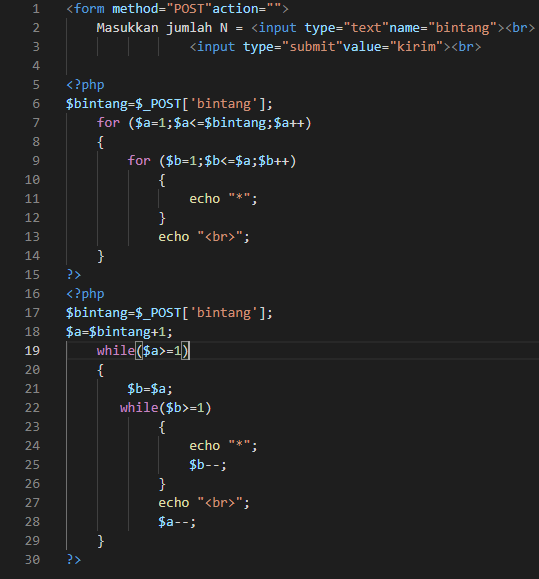Click the "<br>" string on line 13
This screenshot has width=539, height=579.
[x=220, y=237]
